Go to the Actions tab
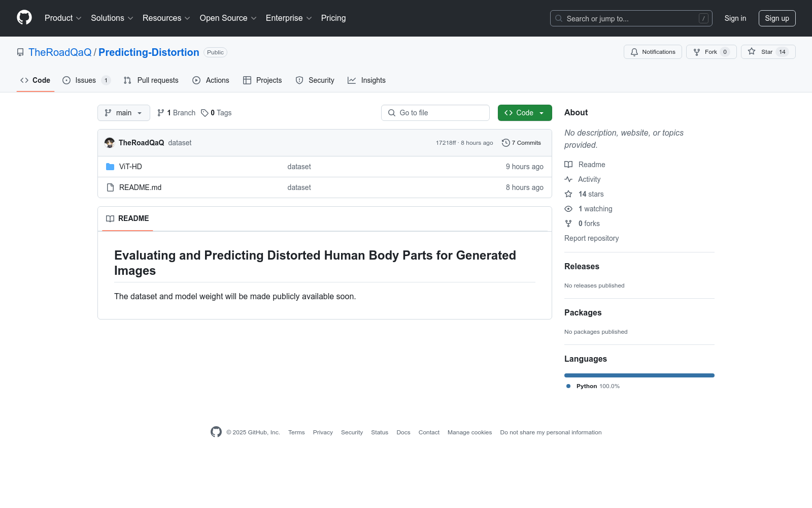The height and width of the screenshot is (508, 812). [x=211, y=80]
